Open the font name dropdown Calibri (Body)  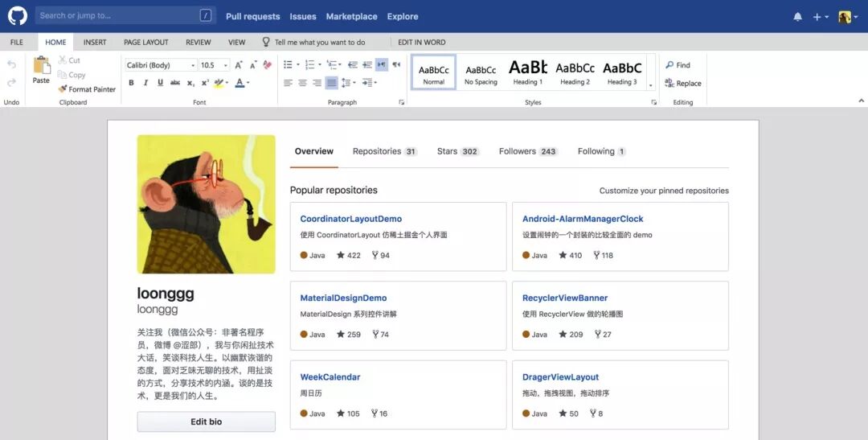point(161,65)
